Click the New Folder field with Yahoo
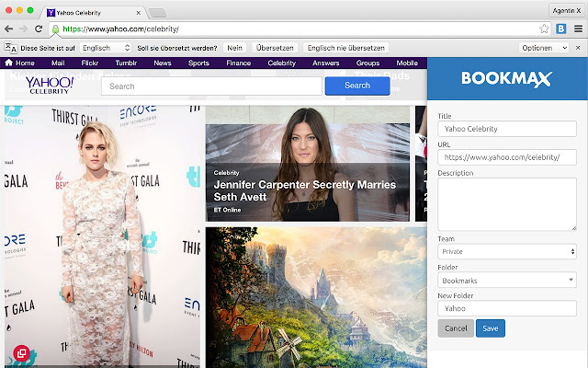This screenshot has width=588, height=368. (507, 308)
